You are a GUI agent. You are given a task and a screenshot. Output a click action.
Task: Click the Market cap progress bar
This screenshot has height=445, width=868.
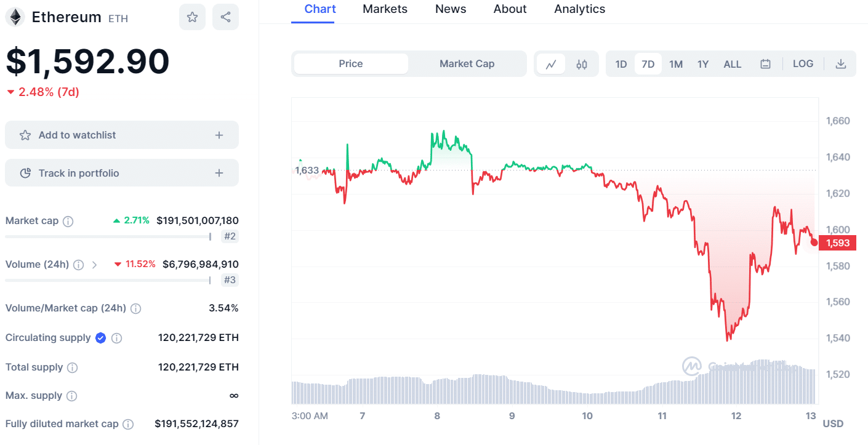(x=108, y=236)
